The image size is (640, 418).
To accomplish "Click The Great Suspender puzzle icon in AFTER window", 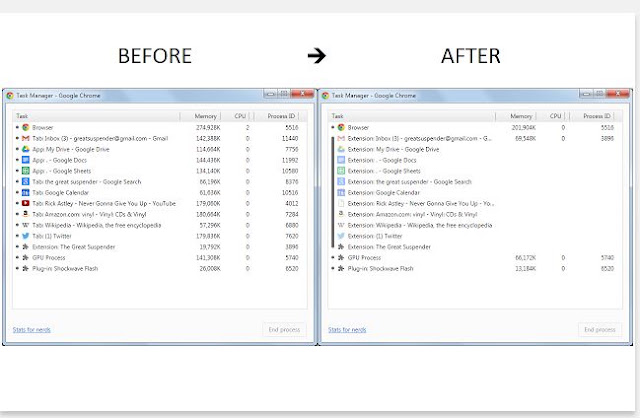I will (x=341, y=247).
